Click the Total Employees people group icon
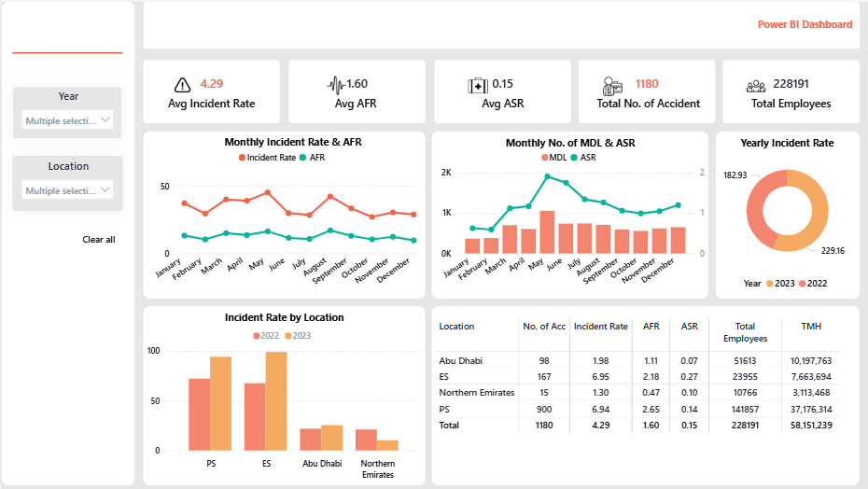Screen dimensions: 868x489 pyautogui.click(x=756, y=85)
